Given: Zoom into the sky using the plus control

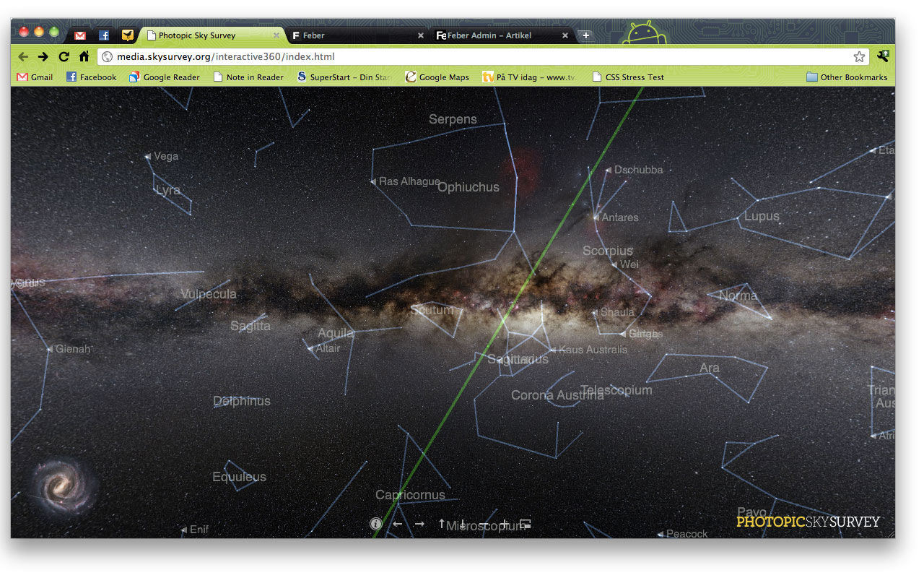Looking at the screenshot, I should (504, 524).
